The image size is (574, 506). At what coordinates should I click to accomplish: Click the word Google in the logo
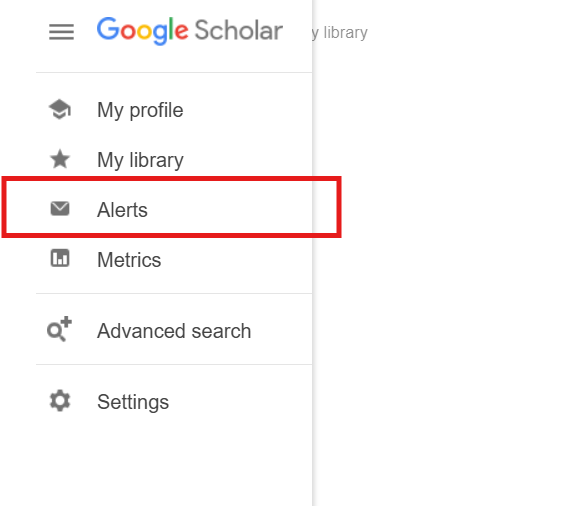143,31
